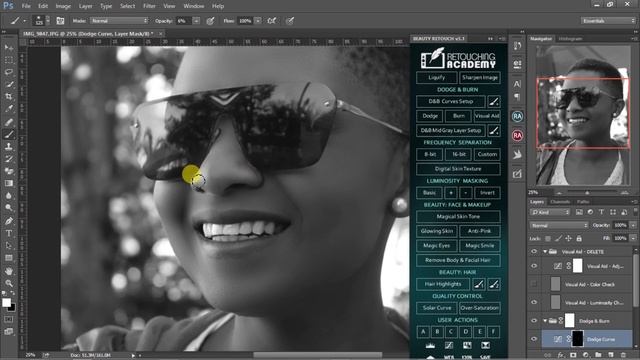
Task: Click the Liquify button
Action: (437, 78)
